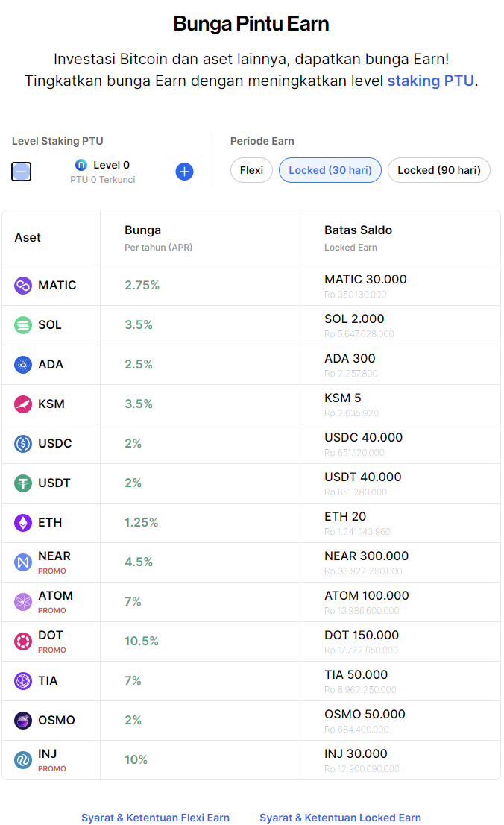This screenshot has width=504, height=825.
Task: Click the MATIC 30.000 balance limit
Action: [x=365, y=280]
